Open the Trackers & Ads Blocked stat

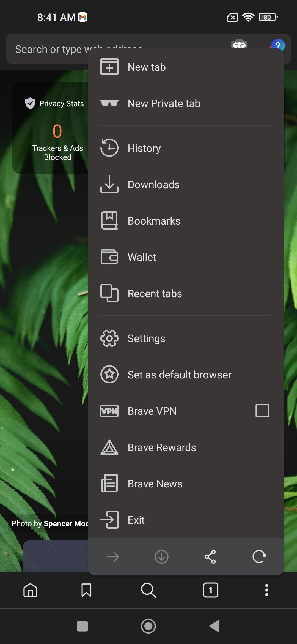[x=57, y=141]
